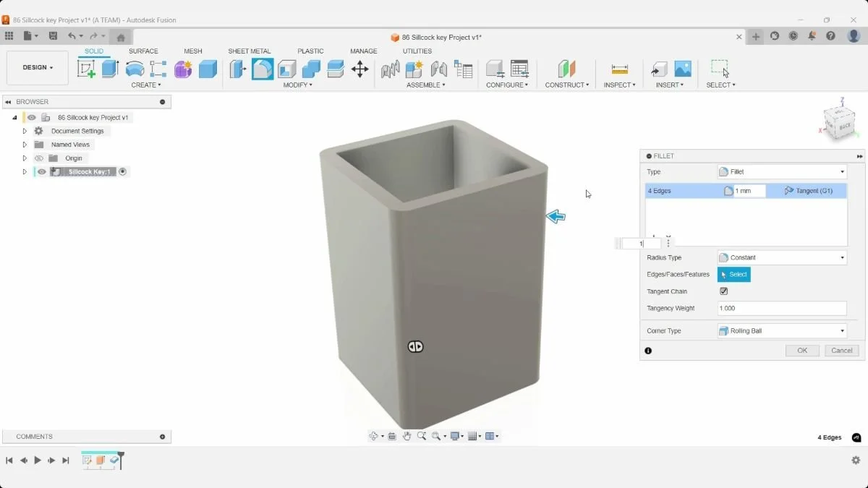Select the Press Pull tool
This screenshot has width=868, height=488.
tap(238, 69)
